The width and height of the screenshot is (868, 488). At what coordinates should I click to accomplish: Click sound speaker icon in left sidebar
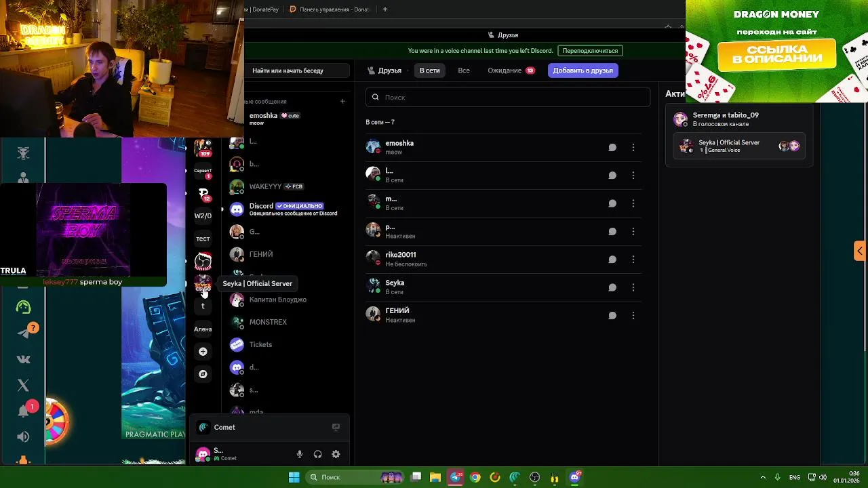[x=23, y=436]
